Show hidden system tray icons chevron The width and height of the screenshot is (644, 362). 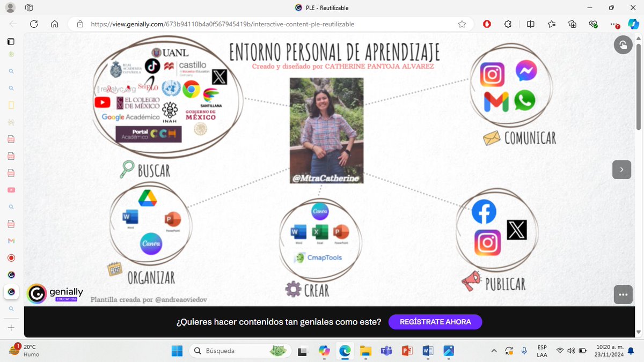point(494,351)
